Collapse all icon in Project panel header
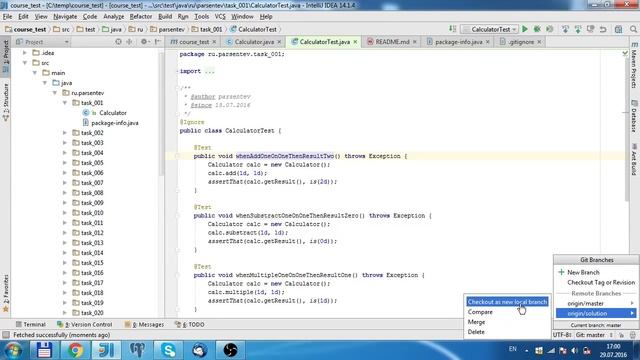Screen dimensions: 640x360 129,42
